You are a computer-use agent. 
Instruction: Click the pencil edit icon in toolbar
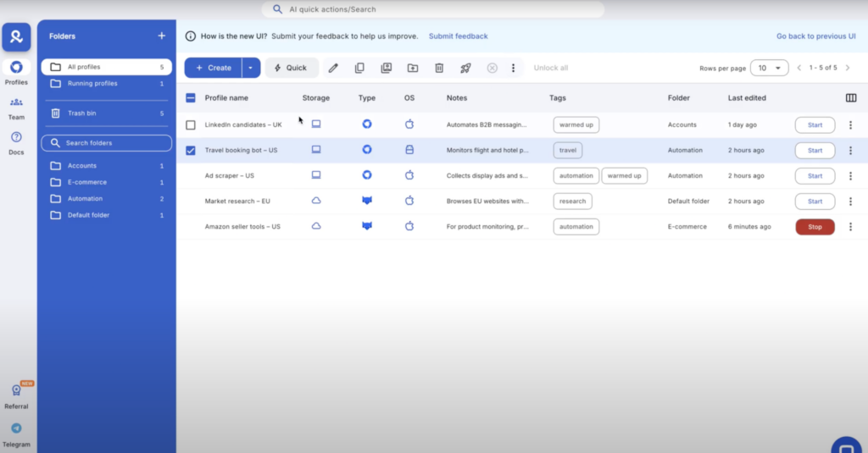pos(333,68)
